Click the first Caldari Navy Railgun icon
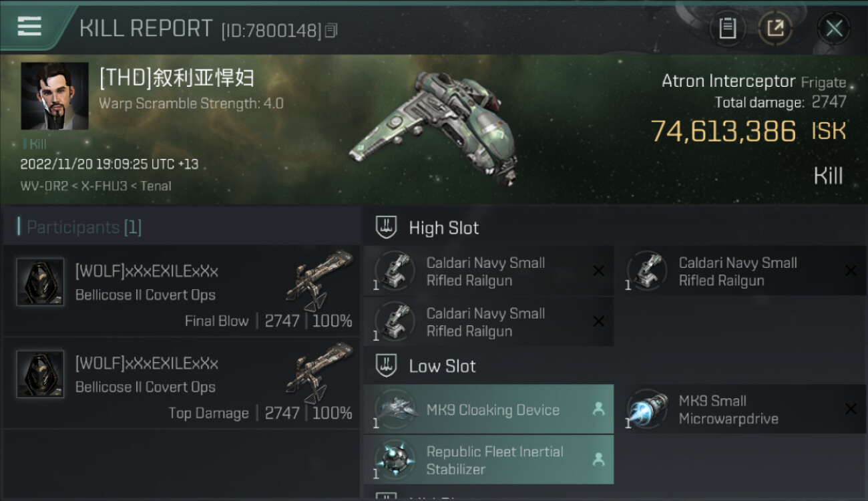 [395, 270]
